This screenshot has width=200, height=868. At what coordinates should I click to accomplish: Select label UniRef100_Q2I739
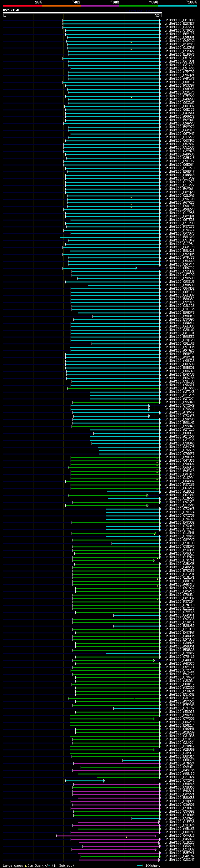(179, 65)
